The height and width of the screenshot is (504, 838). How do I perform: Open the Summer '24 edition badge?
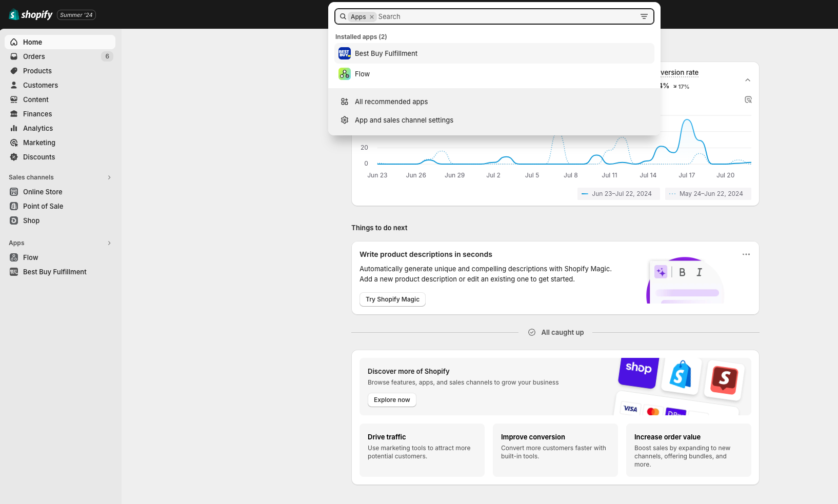click(x=76, y=15)
